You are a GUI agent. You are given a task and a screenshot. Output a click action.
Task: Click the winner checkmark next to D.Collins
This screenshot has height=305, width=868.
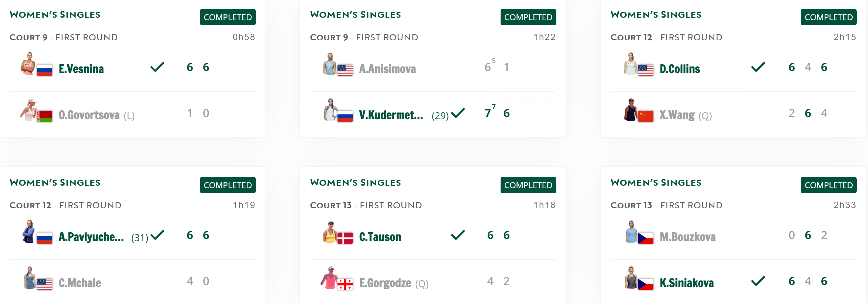coord(758,67)
